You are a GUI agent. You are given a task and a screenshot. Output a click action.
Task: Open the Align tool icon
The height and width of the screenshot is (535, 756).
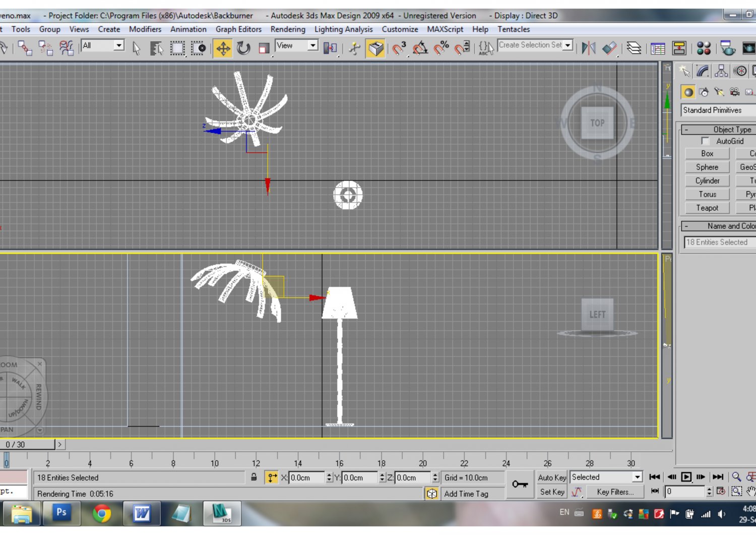point(608,48)
